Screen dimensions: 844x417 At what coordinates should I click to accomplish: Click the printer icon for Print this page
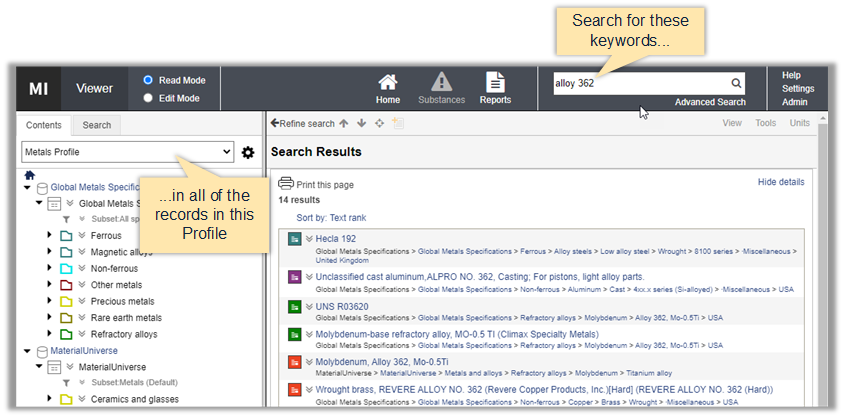[x=286, y=184]
